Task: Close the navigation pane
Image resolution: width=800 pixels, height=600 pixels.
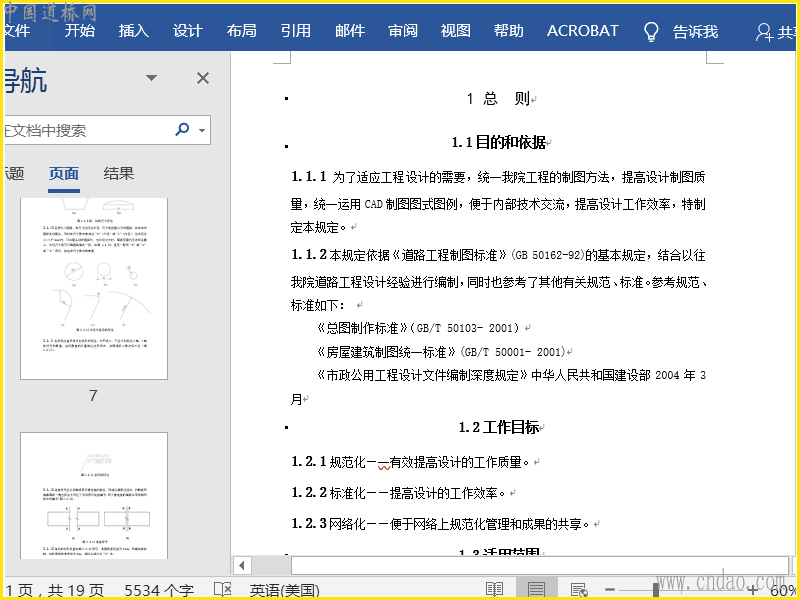Action: click(203, 78)
